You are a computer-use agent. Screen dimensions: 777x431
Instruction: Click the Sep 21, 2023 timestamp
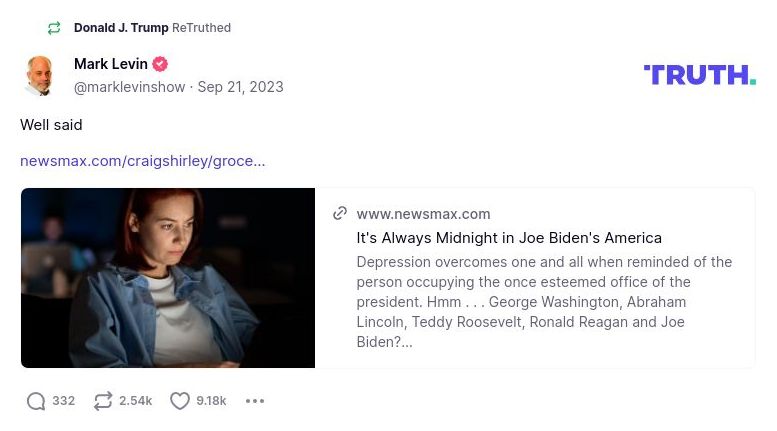[x=240, y=87]
